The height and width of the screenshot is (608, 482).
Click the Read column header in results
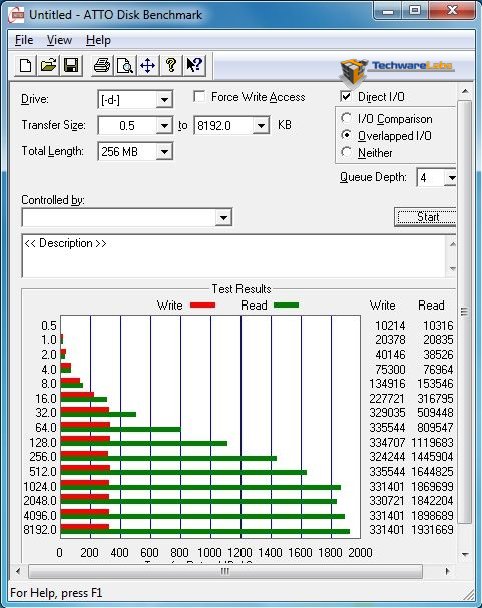pos(431,306)
